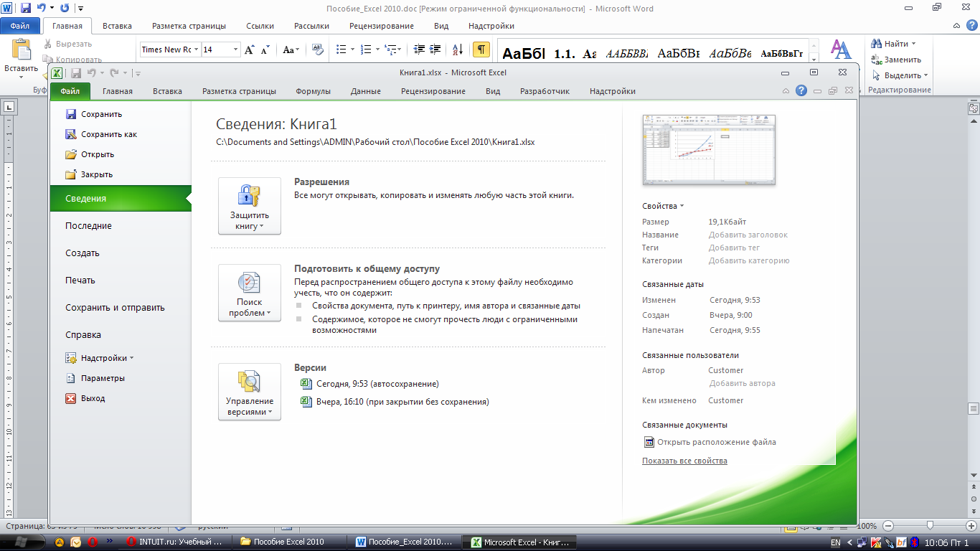Open Excel Разработчик ribbon tab
The image size is (980, 551).
tap(545, 91)
